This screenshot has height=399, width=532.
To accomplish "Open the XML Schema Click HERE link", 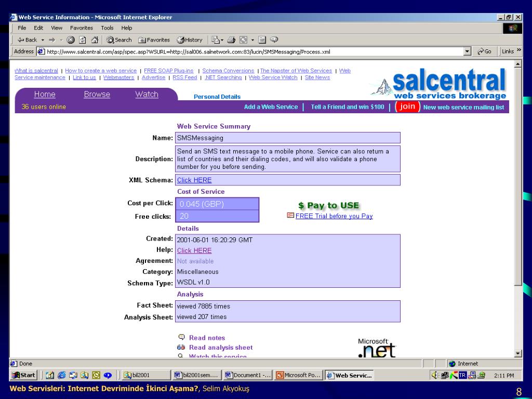I will click(x=194, y=180).
